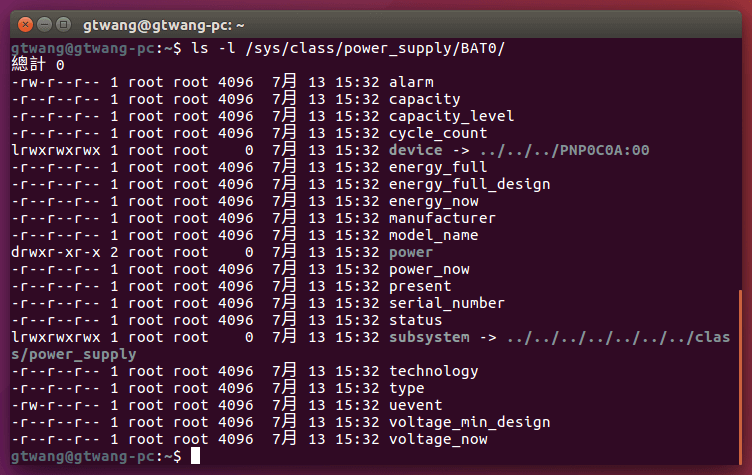Screen dimensions: 752x475
Task: Click the alarm file name
Action: (x=410, y=82)
